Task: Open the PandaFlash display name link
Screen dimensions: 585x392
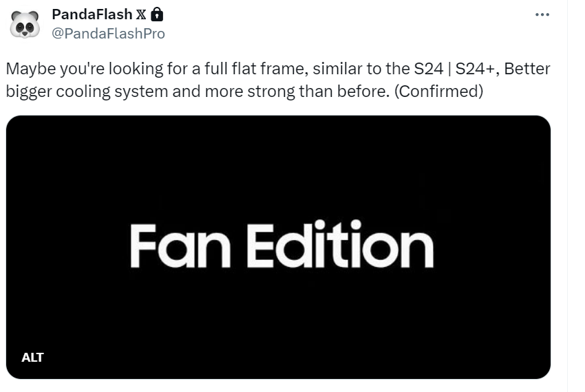Action: [92, 14]
